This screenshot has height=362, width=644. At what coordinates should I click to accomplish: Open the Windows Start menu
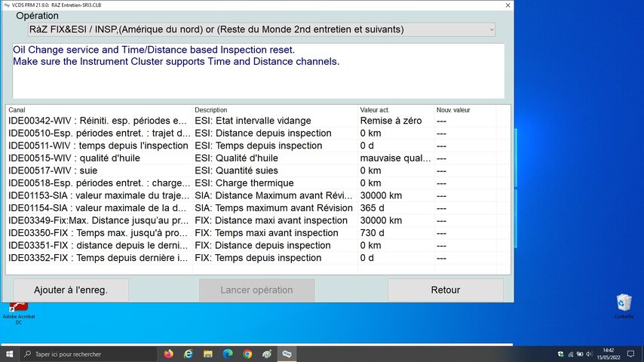click(x=10, y=354)
